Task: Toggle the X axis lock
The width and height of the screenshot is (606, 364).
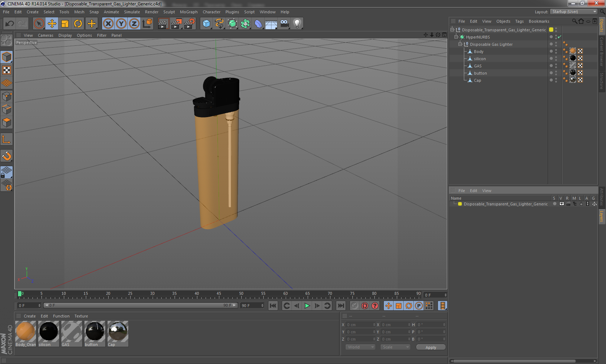Action: 108,24
